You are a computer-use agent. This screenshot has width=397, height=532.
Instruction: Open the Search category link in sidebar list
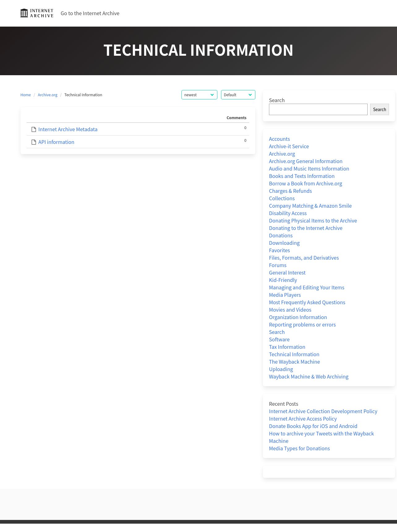pyautogui.click(x=277, y=332)
